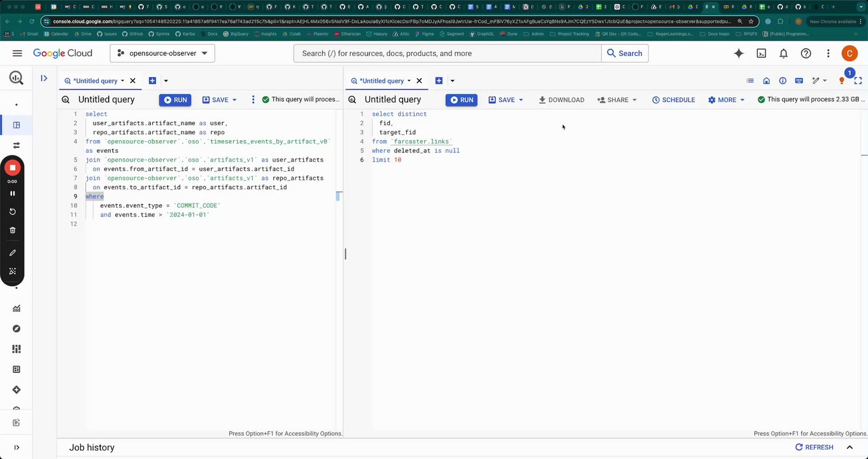Open the header three-dot settings menu

[829, 54]
